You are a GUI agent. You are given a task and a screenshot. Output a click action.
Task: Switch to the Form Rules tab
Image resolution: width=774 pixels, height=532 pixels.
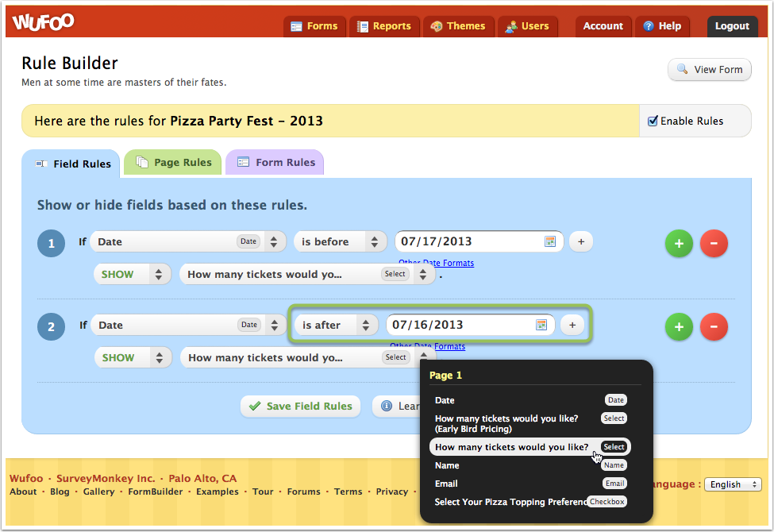click(275, 162)
